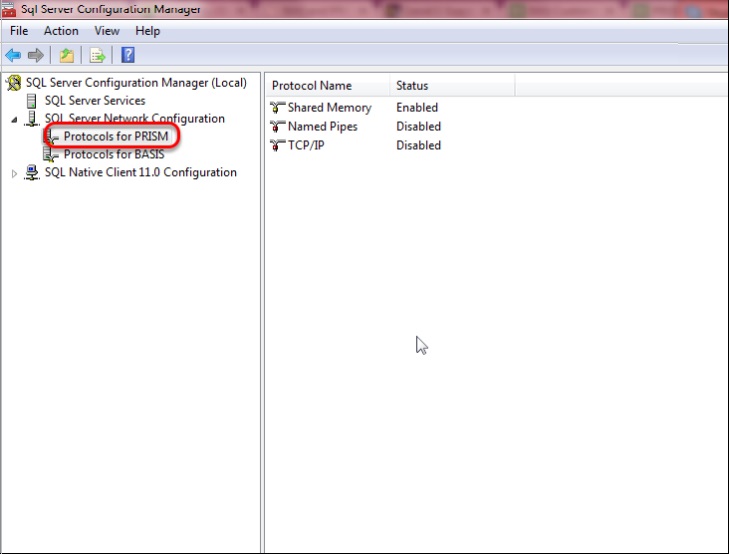Click the Protocols for BASIS icon
This screenshot has height=554, width=729.
[50, 154]
